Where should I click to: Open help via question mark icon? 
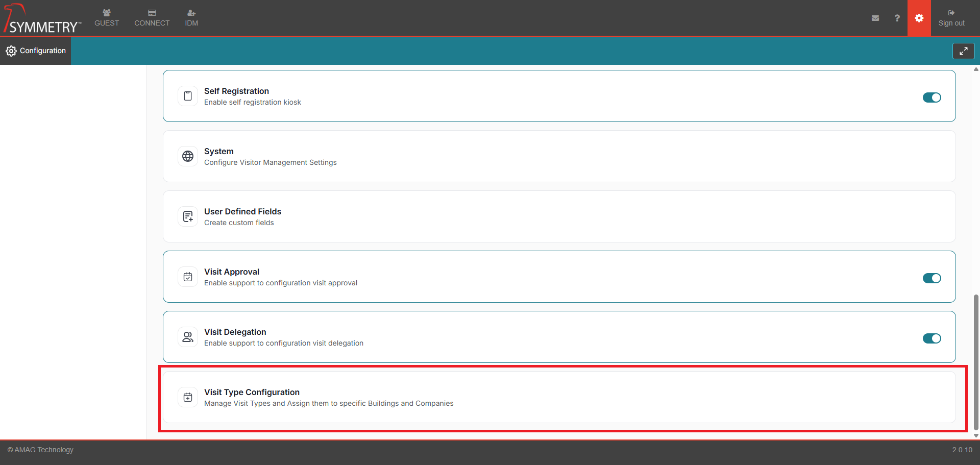[x=897, y=18]
